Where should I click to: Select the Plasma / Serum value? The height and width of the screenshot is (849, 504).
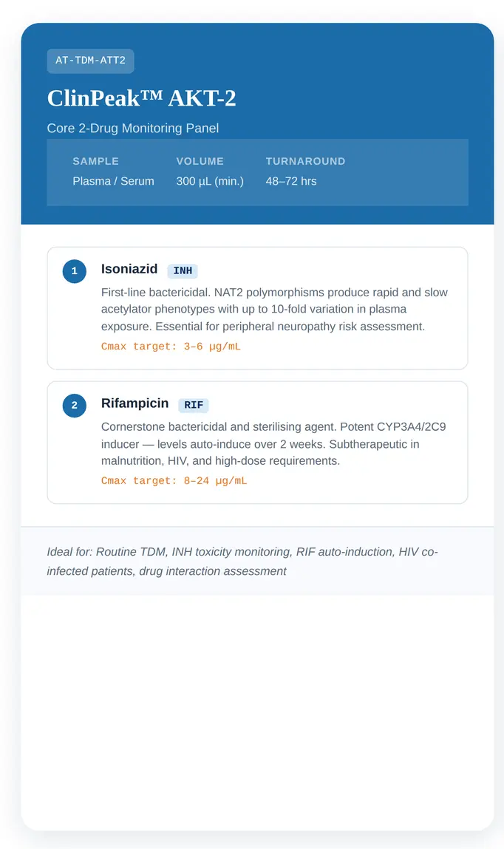point(113,181)
